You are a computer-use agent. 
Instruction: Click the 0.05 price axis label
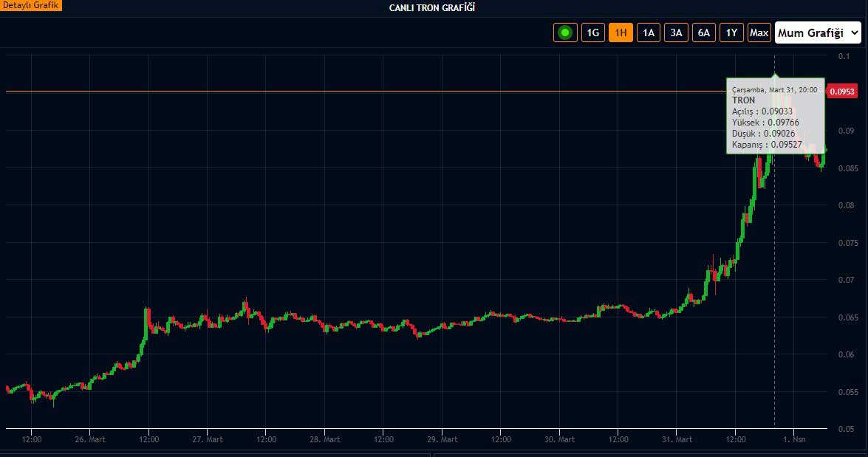tap(846, 430)
